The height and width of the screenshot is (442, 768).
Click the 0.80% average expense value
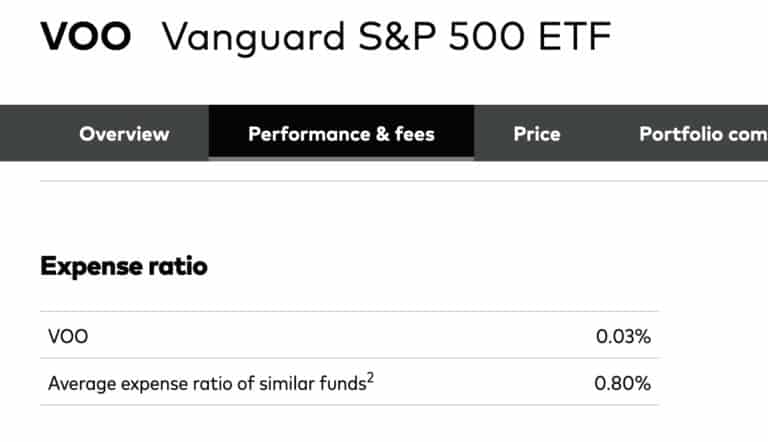click(623, 383)
